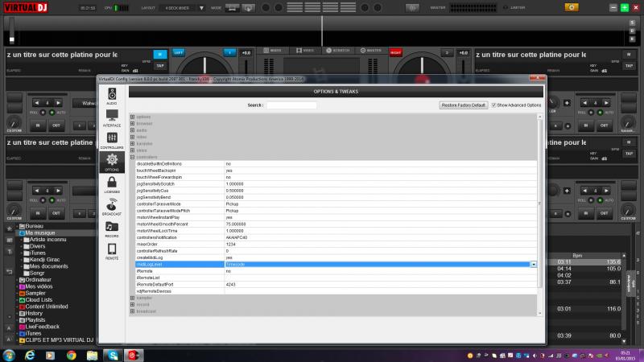Switch to the Master tab
644x362 pixels.
pyautogui.click(x=371, y=51)
